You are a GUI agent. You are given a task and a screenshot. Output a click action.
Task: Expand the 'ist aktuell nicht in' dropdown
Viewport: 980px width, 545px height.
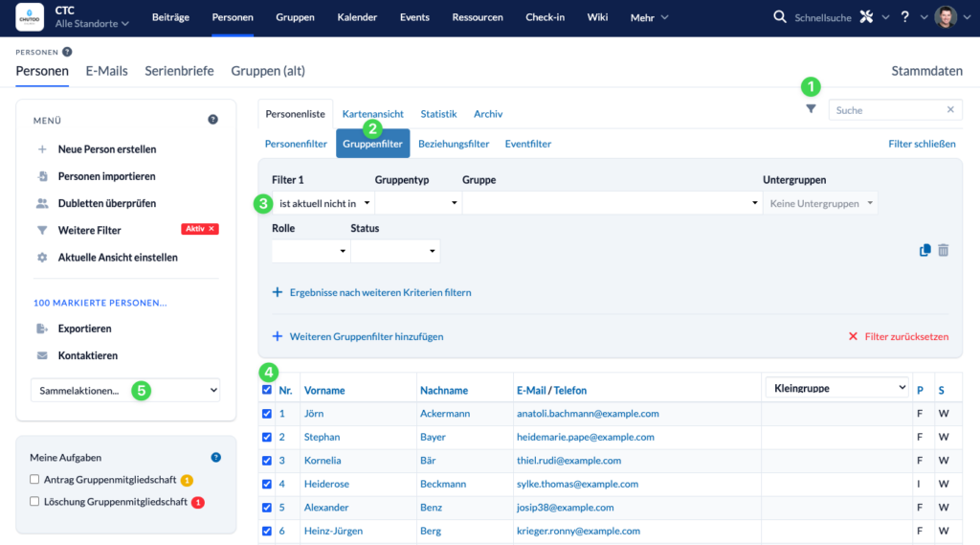tap(323, 203)
